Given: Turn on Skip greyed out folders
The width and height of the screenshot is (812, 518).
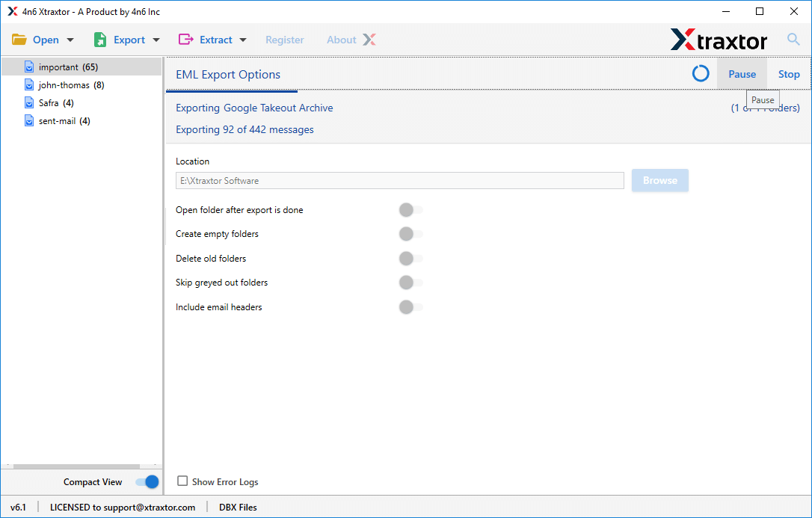Looking at the screenshot, I should coord(411,283).
